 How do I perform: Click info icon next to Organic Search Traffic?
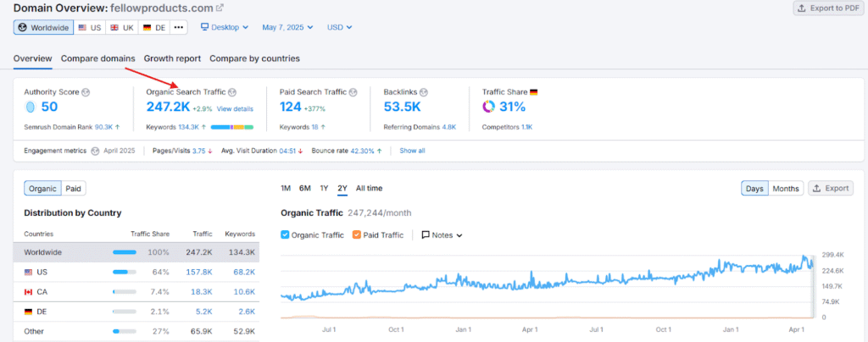coord(232,92)
